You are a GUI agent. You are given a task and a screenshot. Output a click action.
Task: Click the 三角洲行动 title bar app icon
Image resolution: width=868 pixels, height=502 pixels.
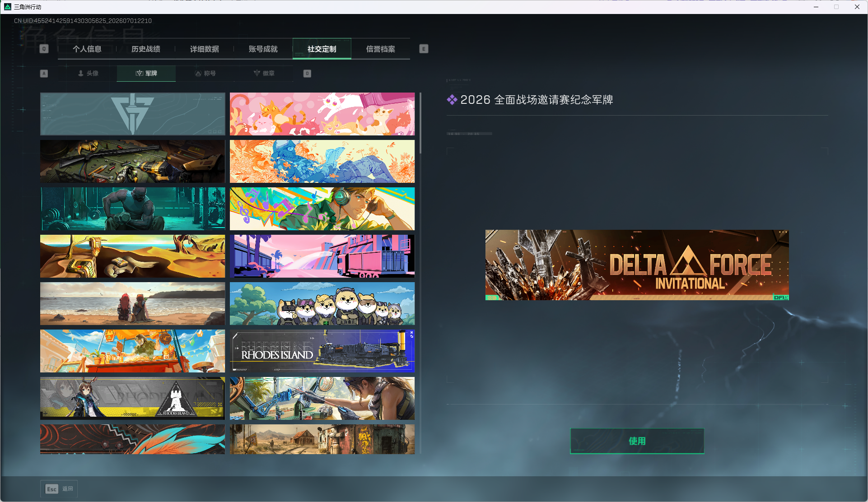click(x=7, y=7)
